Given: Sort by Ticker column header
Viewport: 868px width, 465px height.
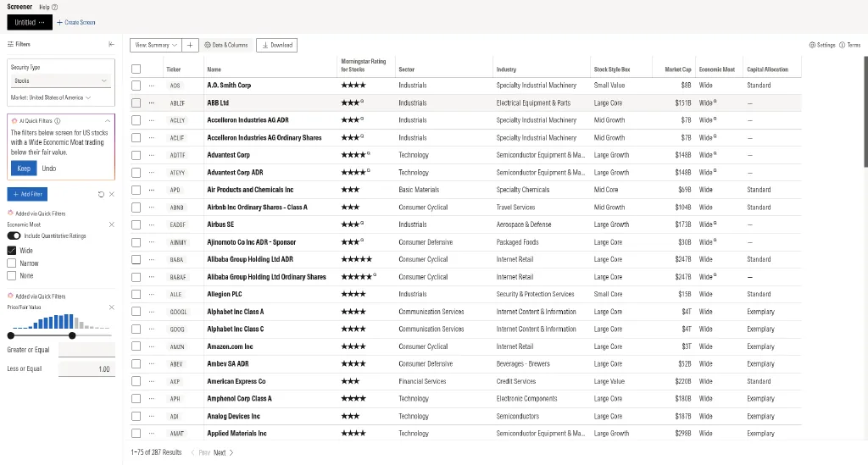Looking at the screenshot, I should coord(173,69).
